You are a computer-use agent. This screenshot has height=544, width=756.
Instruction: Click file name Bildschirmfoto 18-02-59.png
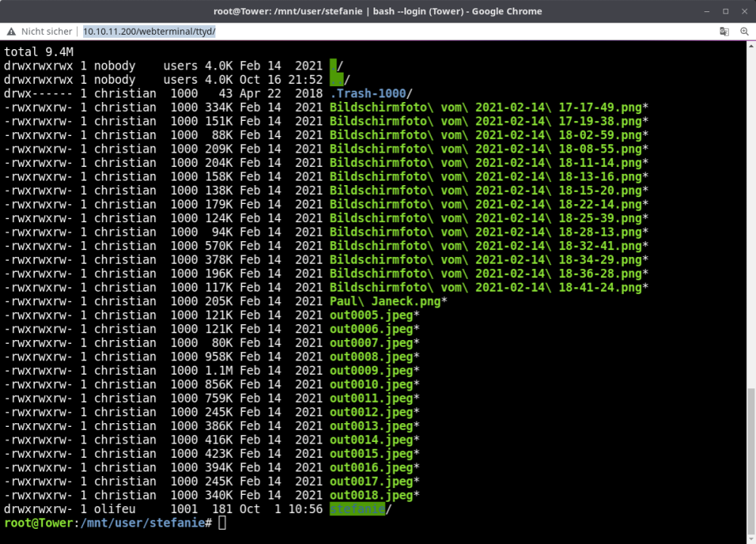click(488, 135)
